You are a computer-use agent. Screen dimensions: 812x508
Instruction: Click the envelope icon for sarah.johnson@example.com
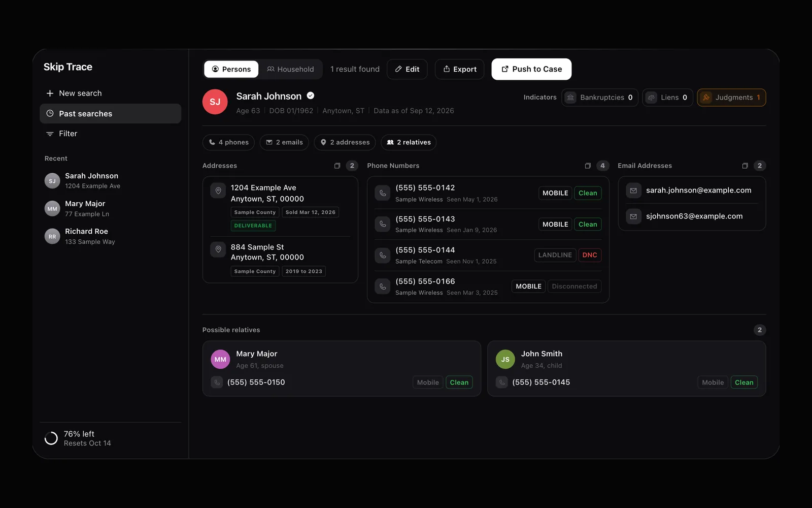[x=633, y=190]
